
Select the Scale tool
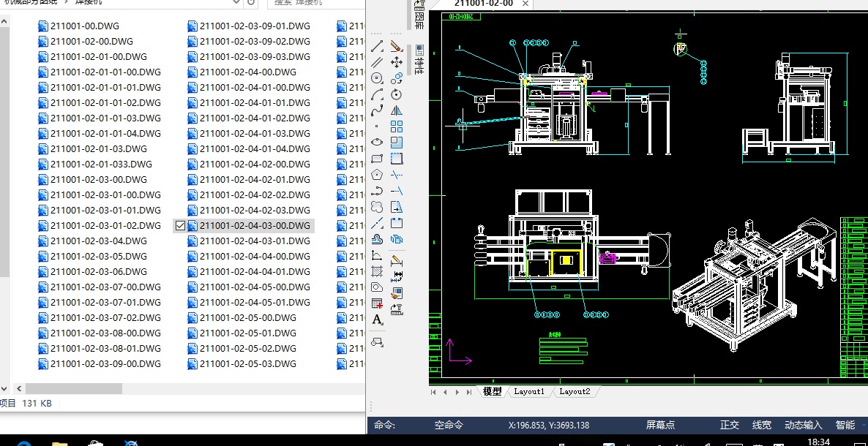tap(397, 143)
